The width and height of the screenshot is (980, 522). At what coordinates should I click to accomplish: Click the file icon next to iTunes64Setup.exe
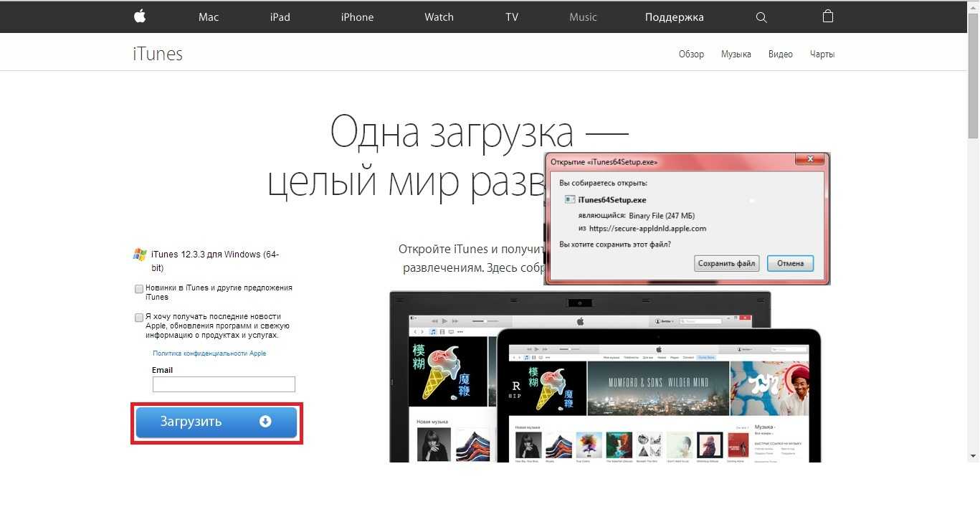pos(569,200)
